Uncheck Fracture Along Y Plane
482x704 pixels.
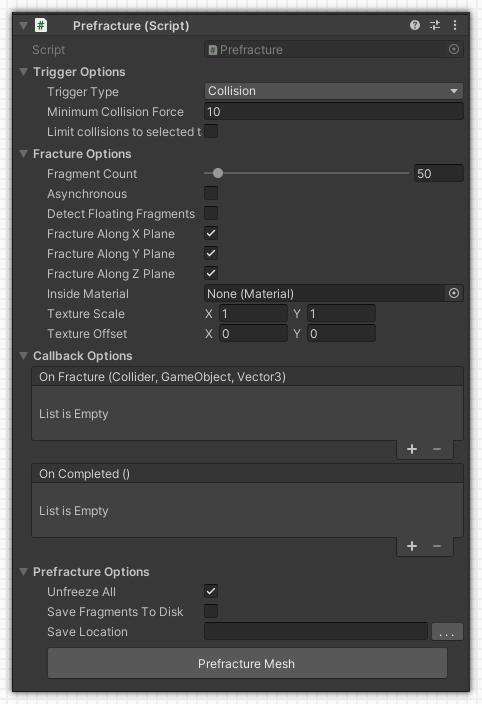211,253
